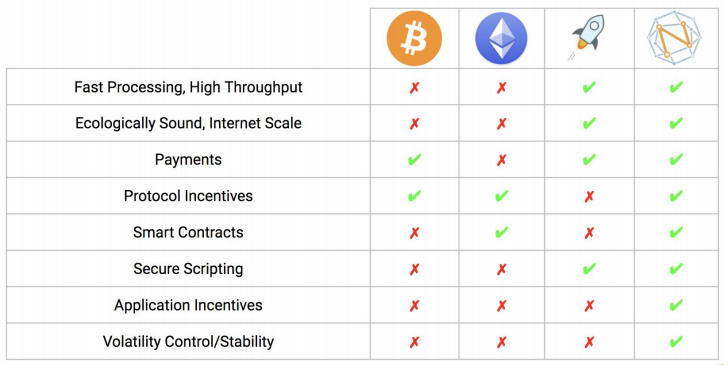Screen dimensions: 728x369
Task: Click Bitcoin's red X for Fast Processing
Action: tap(415, 88)
